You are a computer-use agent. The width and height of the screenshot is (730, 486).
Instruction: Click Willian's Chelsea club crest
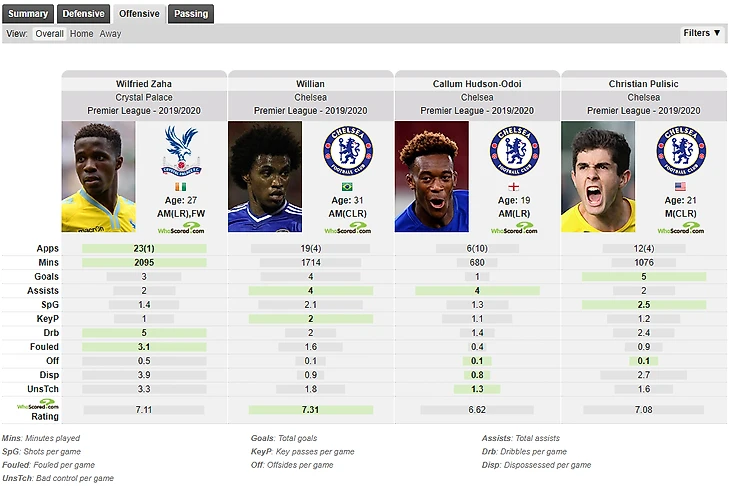pos(348,150)
